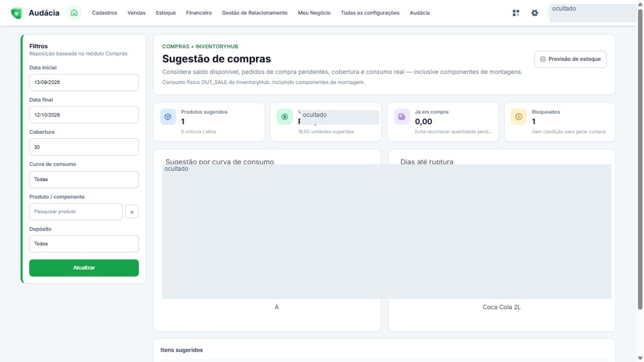644x362 pixels.
Task: Open the settings gear icon
Action: 535,13
